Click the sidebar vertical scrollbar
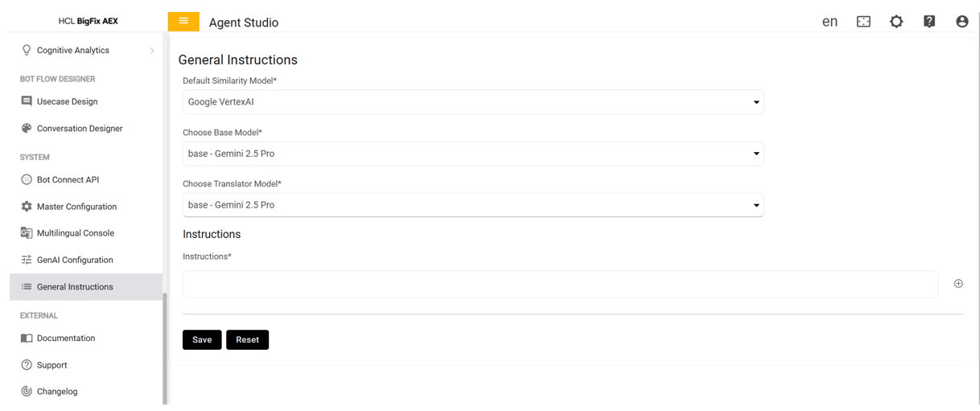The width and height of the screenshot is (980, 411). tap(165, 346)
